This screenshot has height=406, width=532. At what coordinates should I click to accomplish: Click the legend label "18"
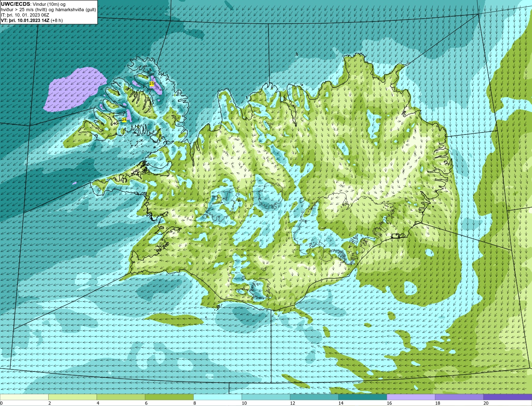point(437,403)
